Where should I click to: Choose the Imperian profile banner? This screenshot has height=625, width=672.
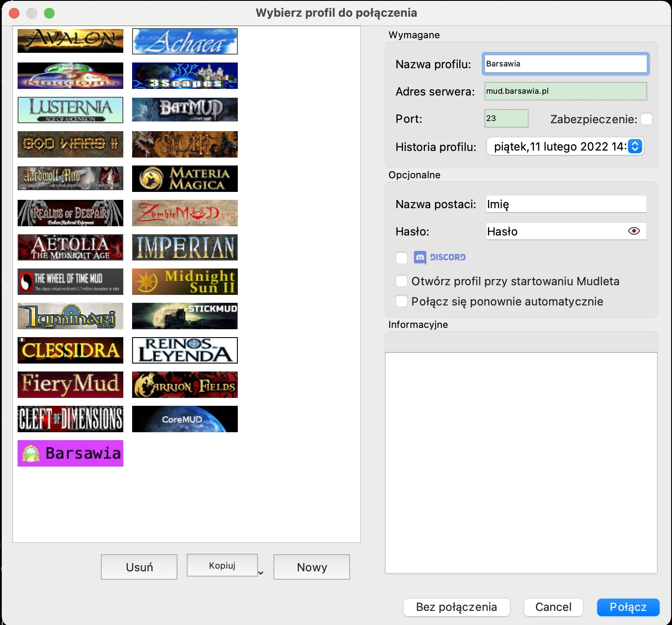[x=185, y=247]
